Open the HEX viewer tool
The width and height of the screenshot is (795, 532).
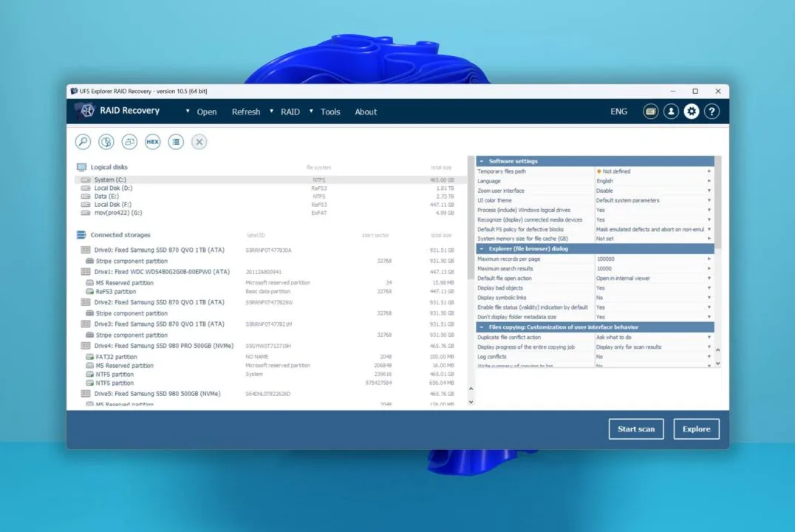click(153, 142)
